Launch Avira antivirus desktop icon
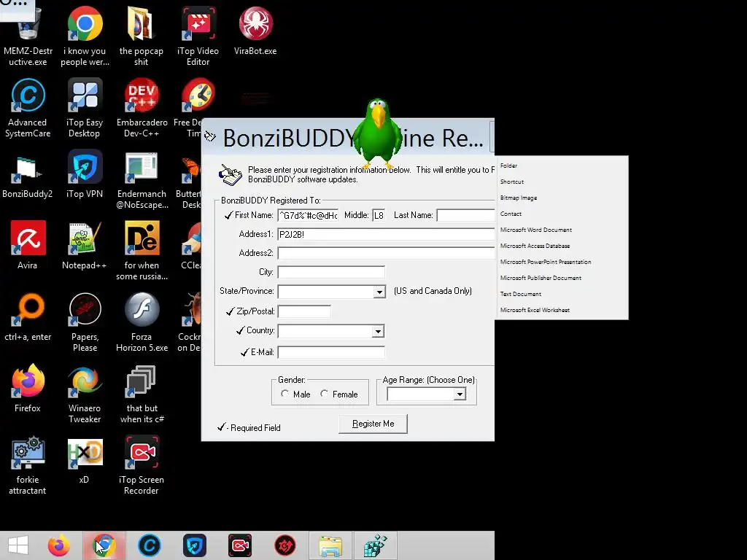The width and height of the screenshot is (747, 560). point(28,245)
